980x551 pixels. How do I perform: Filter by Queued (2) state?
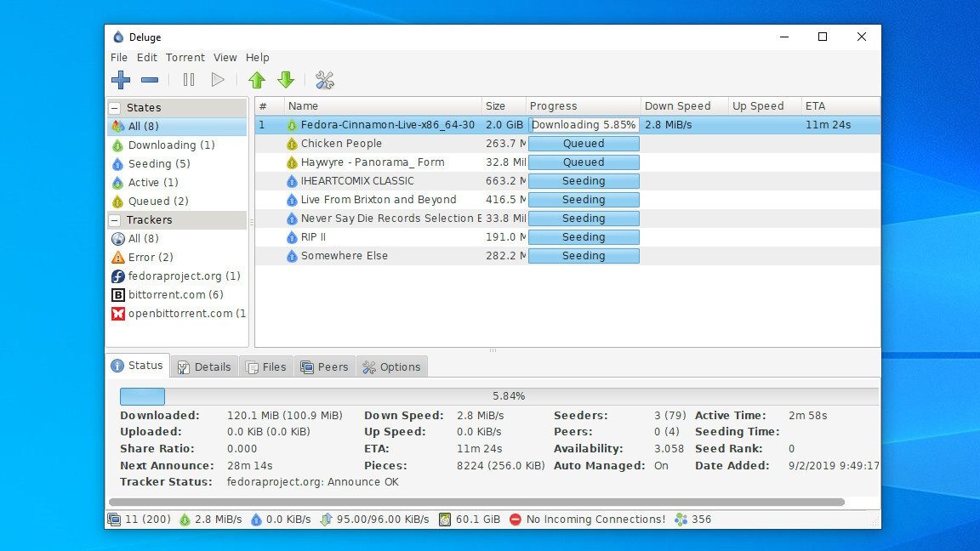178,202
